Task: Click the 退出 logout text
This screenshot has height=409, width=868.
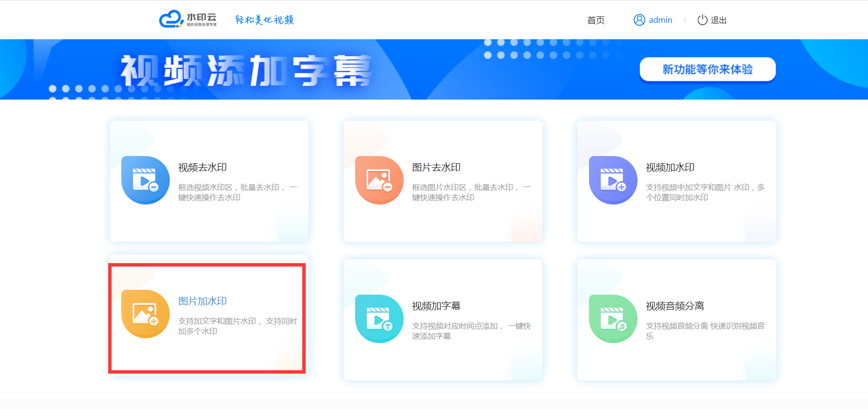Action: (718, 20)
